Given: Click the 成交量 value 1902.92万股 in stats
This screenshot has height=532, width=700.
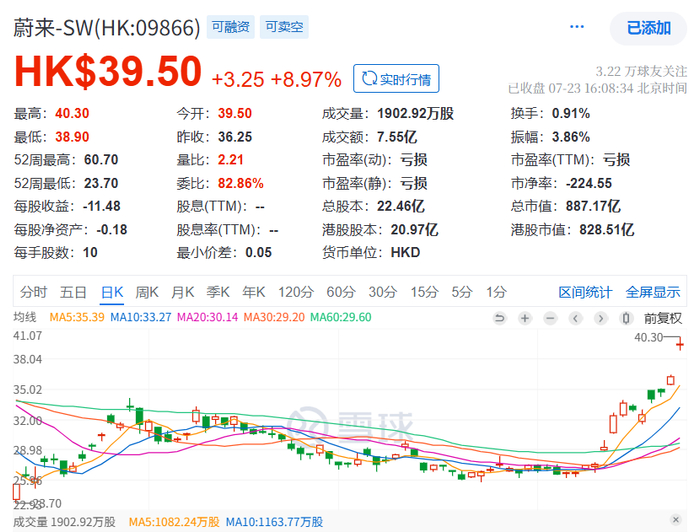Looking at the screenshot, I should pyautogui.click(x=415, y=113).
